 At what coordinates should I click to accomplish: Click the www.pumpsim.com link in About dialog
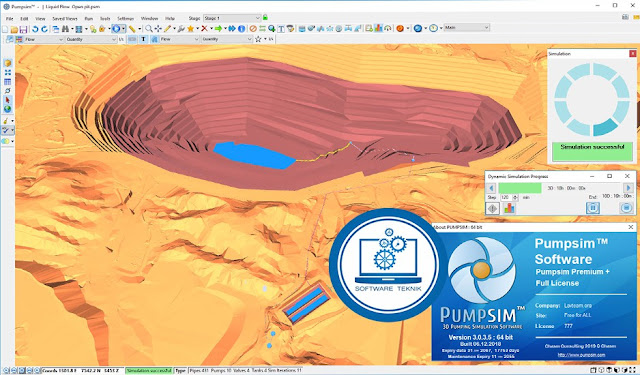(582, 355)
